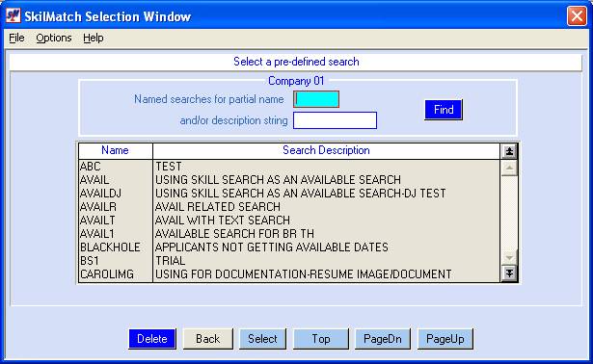Image resolution: width=593 pixels, height=364 pixels.
Task: Click the Name column header
Action: (x=115, y=150)
